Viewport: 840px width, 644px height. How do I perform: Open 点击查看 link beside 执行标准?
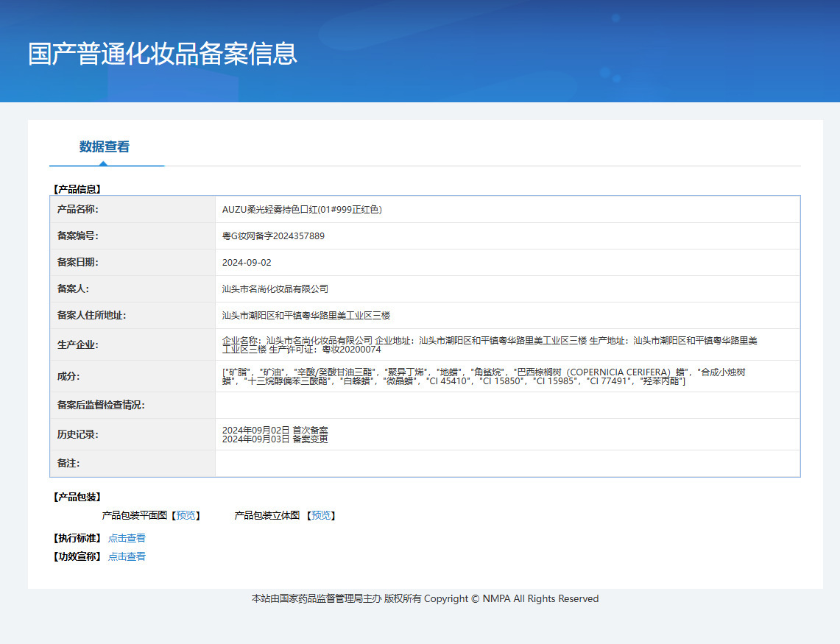click(127, 538)
